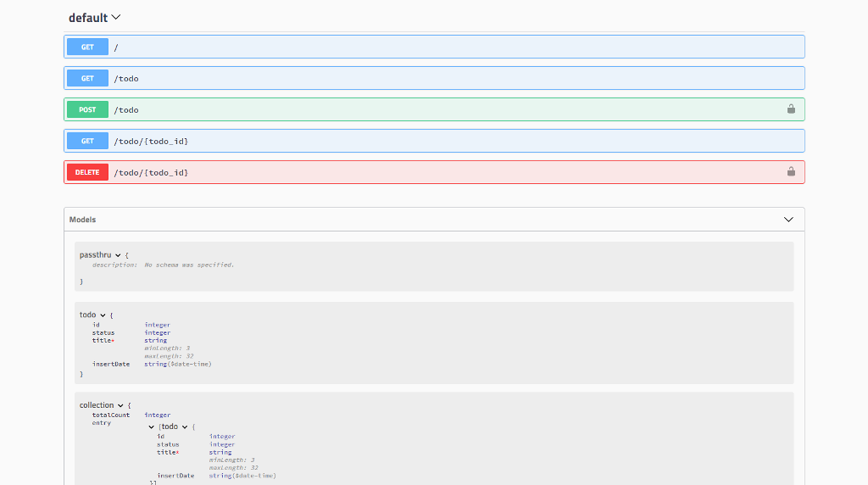The height and width of the screenshot is (485, 868).
Task: Open the DELETE /todo/{todo_id} path text
Action: click(x=151, y=172)
